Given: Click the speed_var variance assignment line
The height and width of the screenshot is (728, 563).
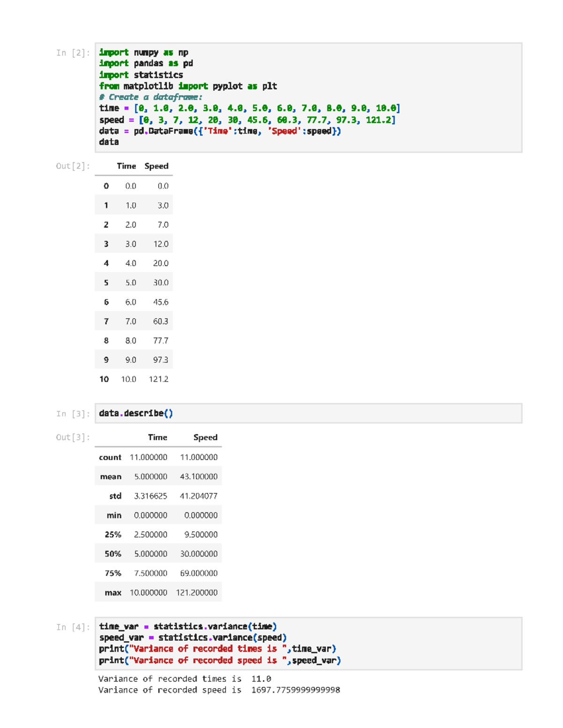Looking at the screenshot, I should (192, 638).
